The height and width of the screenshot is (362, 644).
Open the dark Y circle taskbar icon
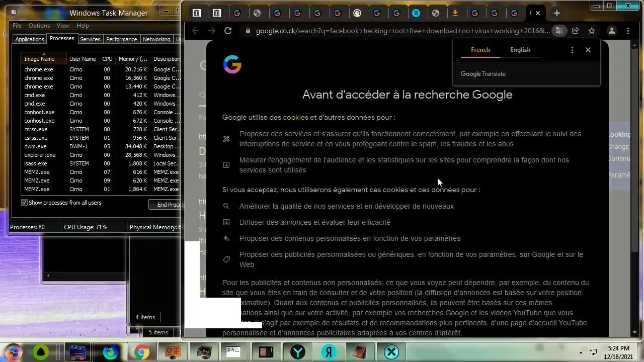pos(298,352)
